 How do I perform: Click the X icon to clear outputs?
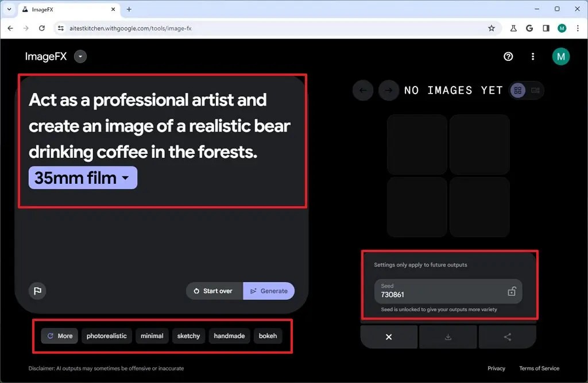pyautogui.click(x=389, y=336)
